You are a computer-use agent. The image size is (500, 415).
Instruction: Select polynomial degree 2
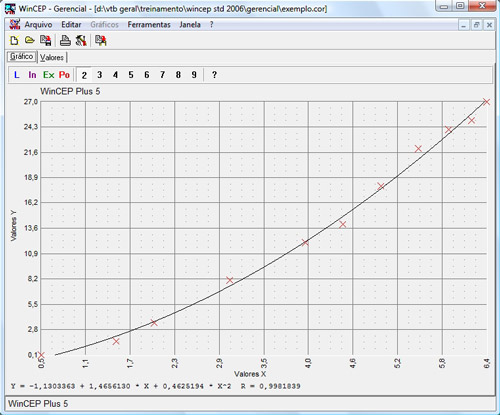coord(84,75)
